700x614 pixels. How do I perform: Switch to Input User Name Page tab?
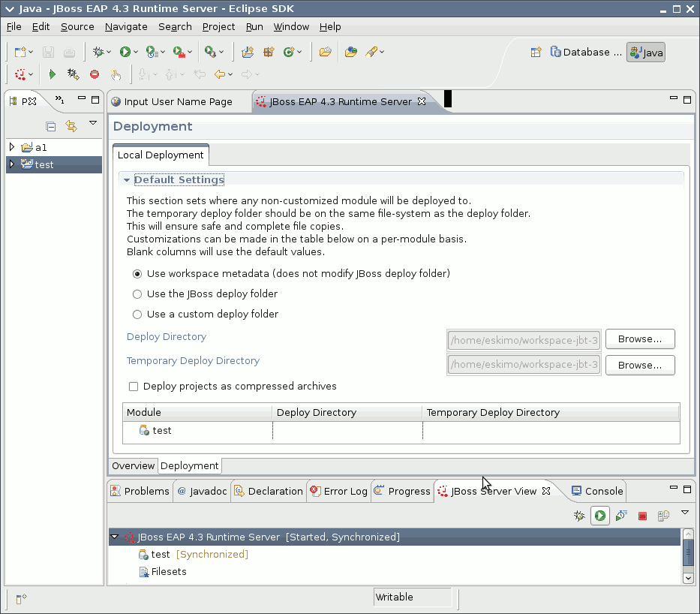click(178, 102)
